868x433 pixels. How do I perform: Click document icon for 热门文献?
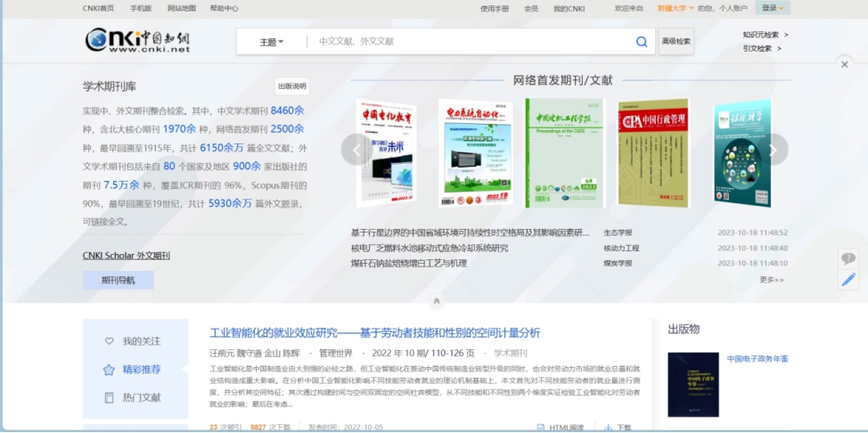click(x=109, y=397)
